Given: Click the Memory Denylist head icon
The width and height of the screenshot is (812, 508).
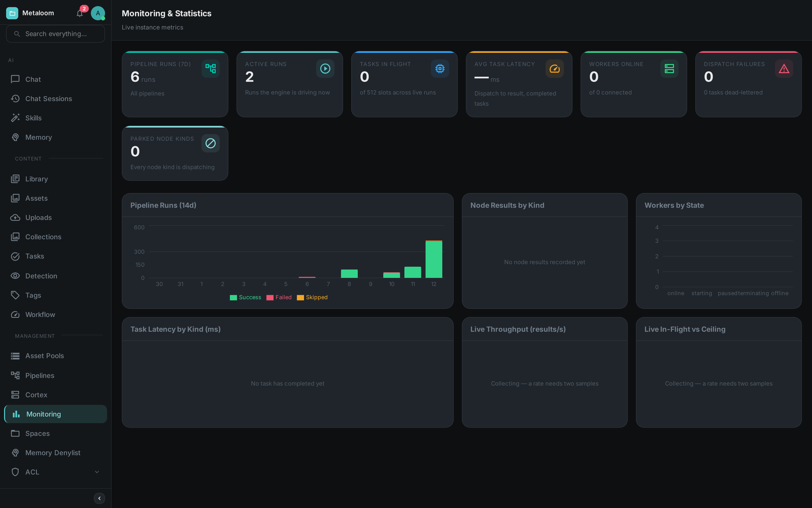Looking at the screenshot, I should pos(15,453).
